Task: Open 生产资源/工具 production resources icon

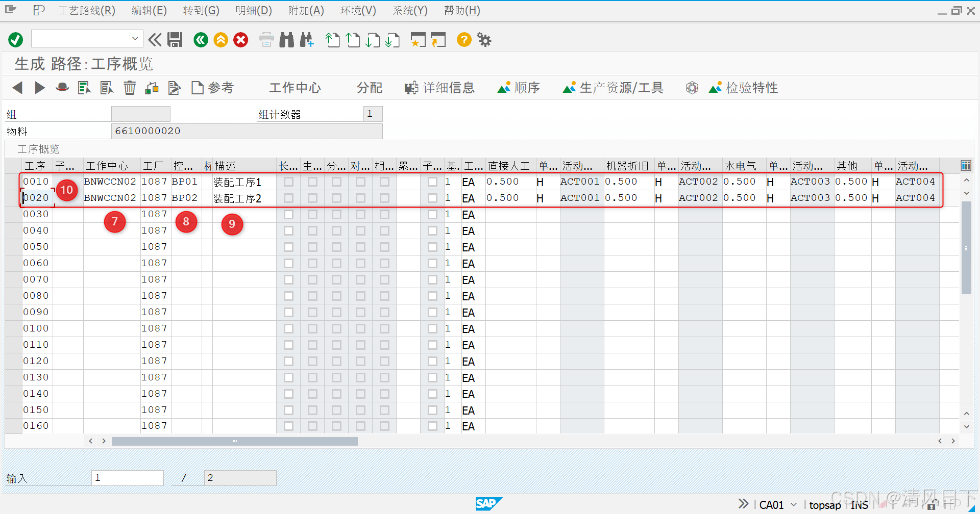Action: tap(569, 87)
